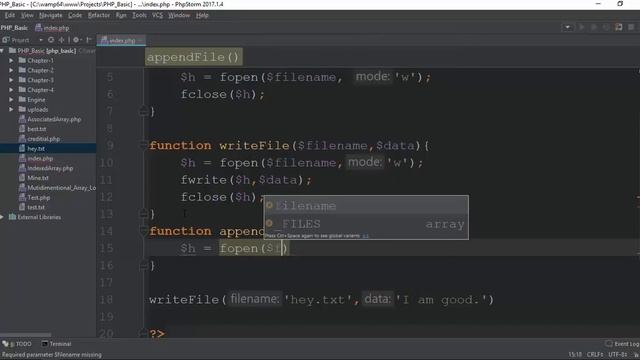The image size is (640, 360).
Task: Click the scroll from source icon
Action: point(51,40)
